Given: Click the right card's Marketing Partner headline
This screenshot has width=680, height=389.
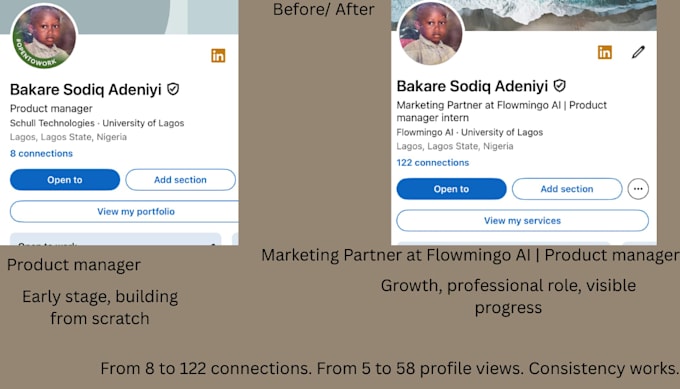Looking at the screenshot, I should tap(502, 111).
